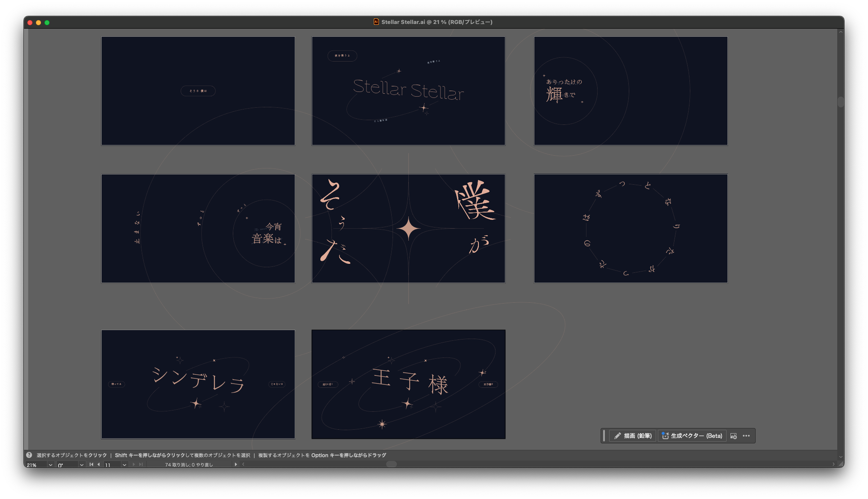Go to next artboard arrow
868x499 pixels.
pyautogui.click(x=134, y=464)
